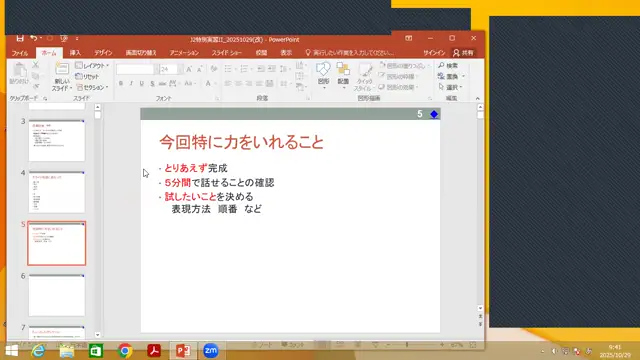
Task: Click the 共有 share button
Action: pyautogui.click(x=463, y=53)
